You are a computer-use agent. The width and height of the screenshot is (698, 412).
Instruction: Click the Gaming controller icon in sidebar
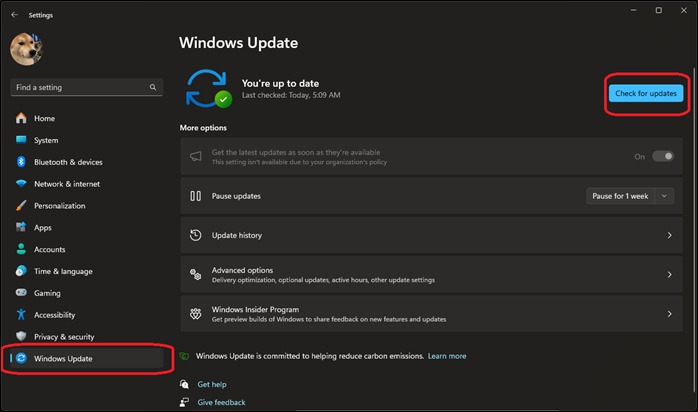[21, 293]
